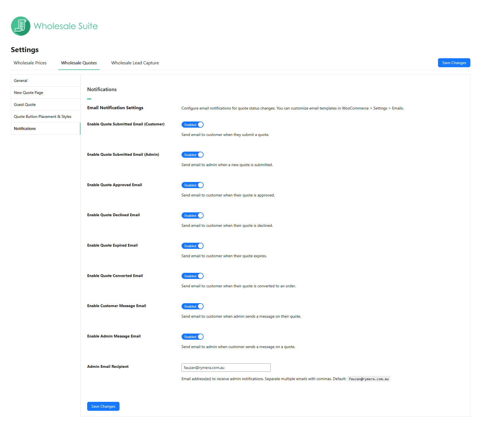This screenshot has height=435, width=504.
Task: Switch to the Wholesale Prices tab
Action: [x=30, y=63]
